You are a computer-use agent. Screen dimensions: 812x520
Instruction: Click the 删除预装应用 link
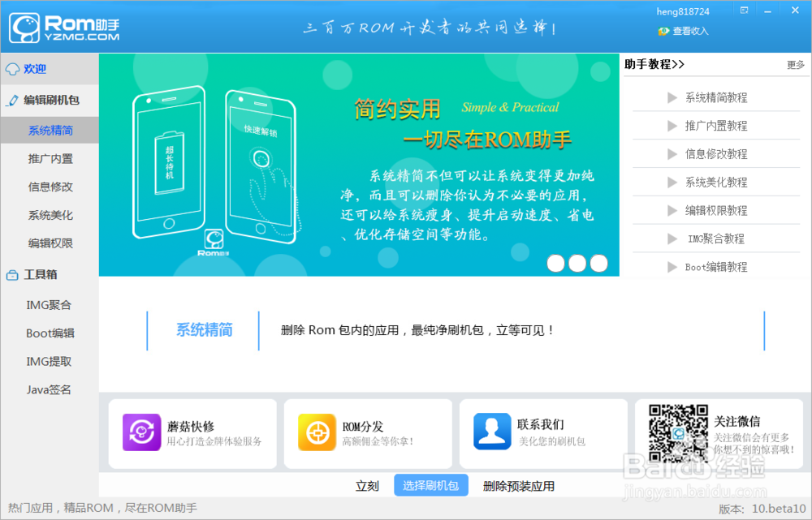pos(519,485)
